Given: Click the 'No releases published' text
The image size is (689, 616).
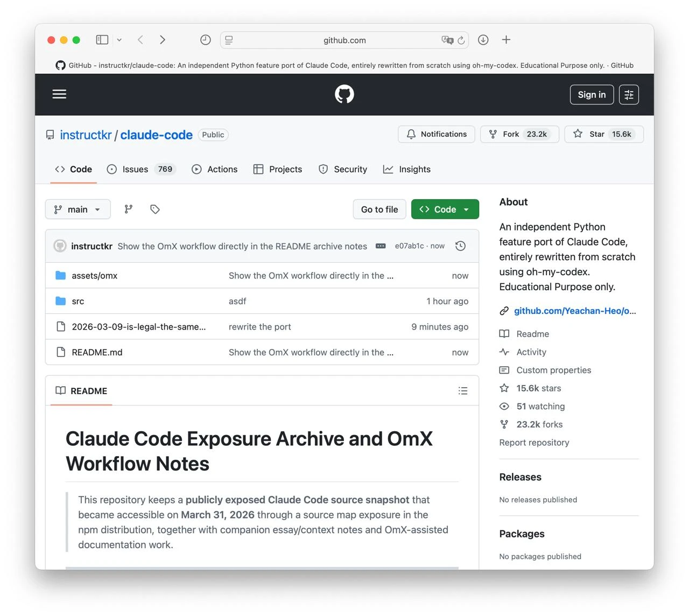Looking at the screenshot, I should 538,500.
